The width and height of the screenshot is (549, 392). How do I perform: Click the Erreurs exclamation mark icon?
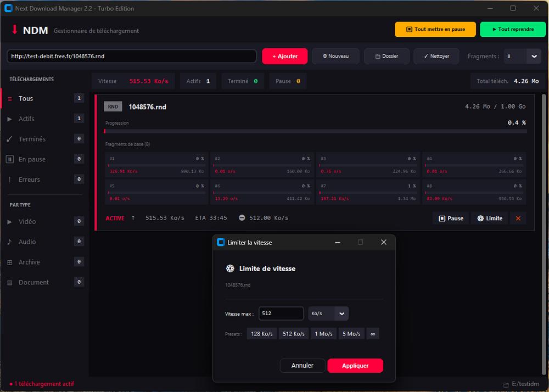[10, 180]
